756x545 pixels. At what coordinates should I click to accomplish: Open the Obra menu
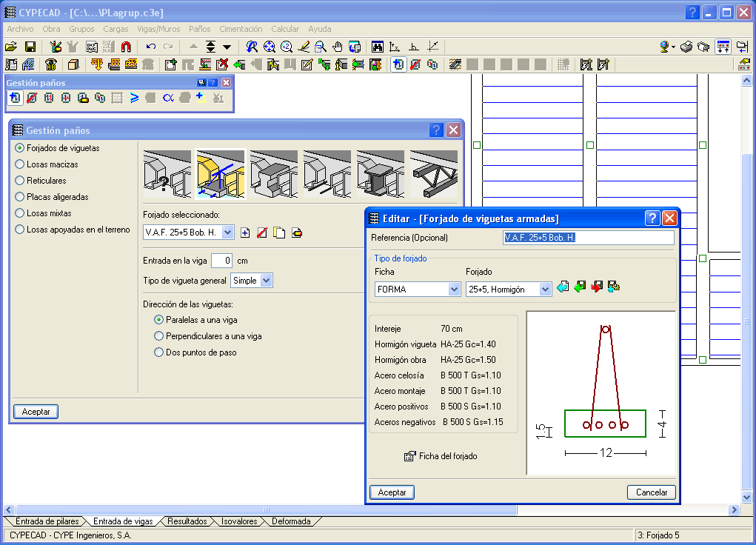[51, 29]
